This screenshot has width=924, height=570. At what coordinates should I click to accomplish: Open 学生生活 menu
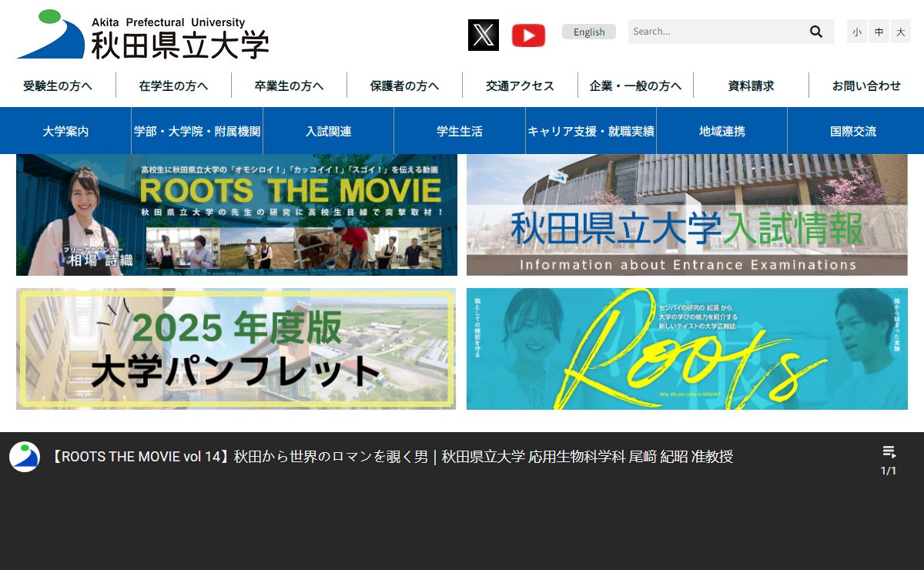(460, 131)
